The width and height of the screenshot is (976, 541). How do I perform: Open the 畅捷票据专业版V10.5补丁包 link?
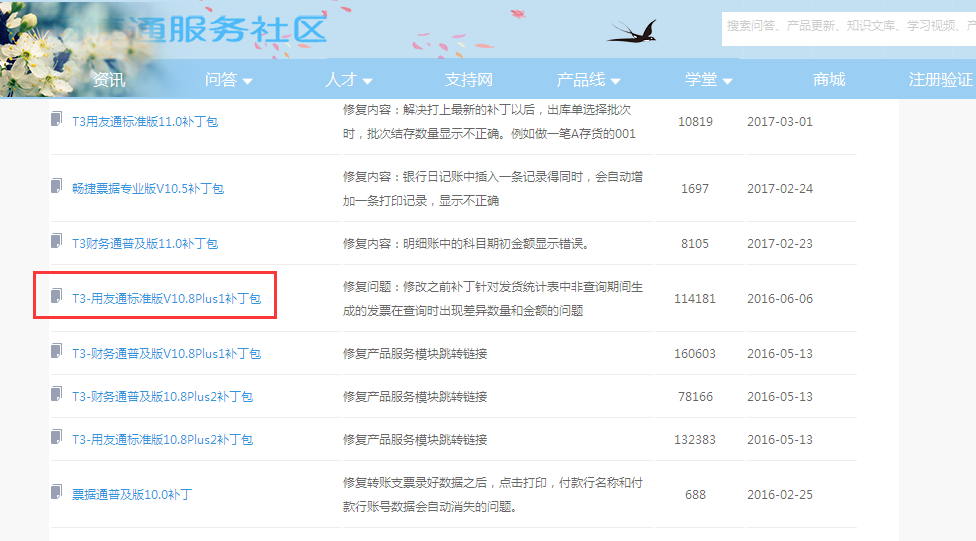click(148, 188)
